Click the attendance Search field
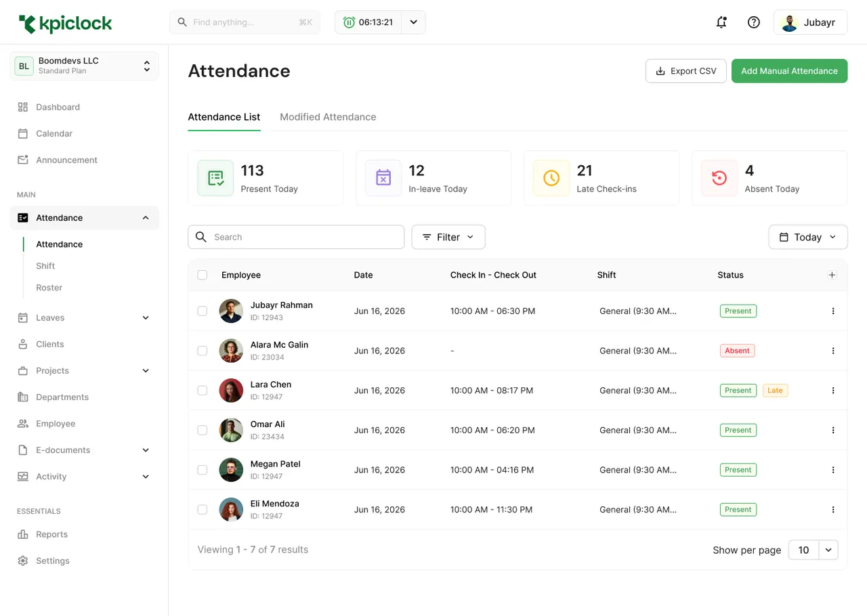Viewport: 867px width, 616px height. click(x=296, y=237)
